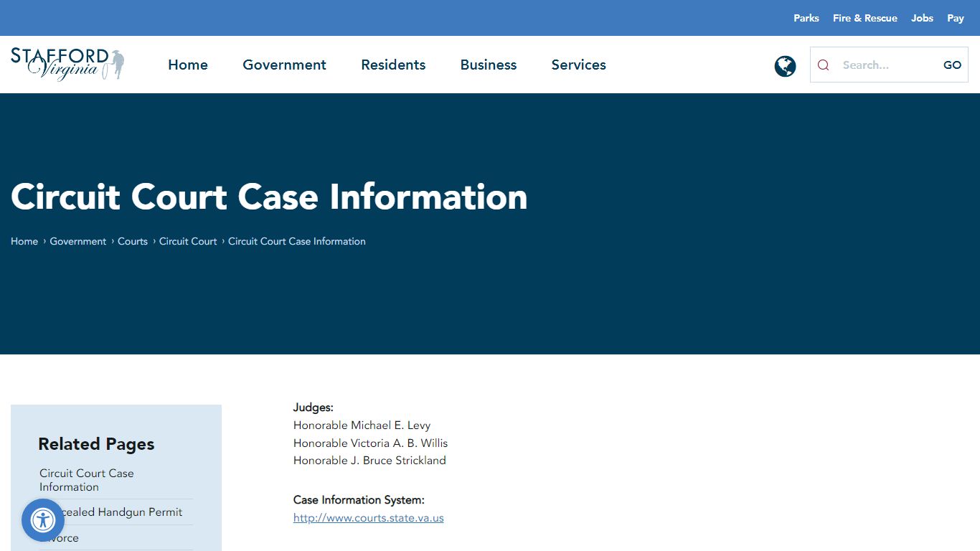The height and width of the screenshot is (551, 980).
Task: Click 'Honorable Victoria A. B. Willis' text
Action: [370, 443]
